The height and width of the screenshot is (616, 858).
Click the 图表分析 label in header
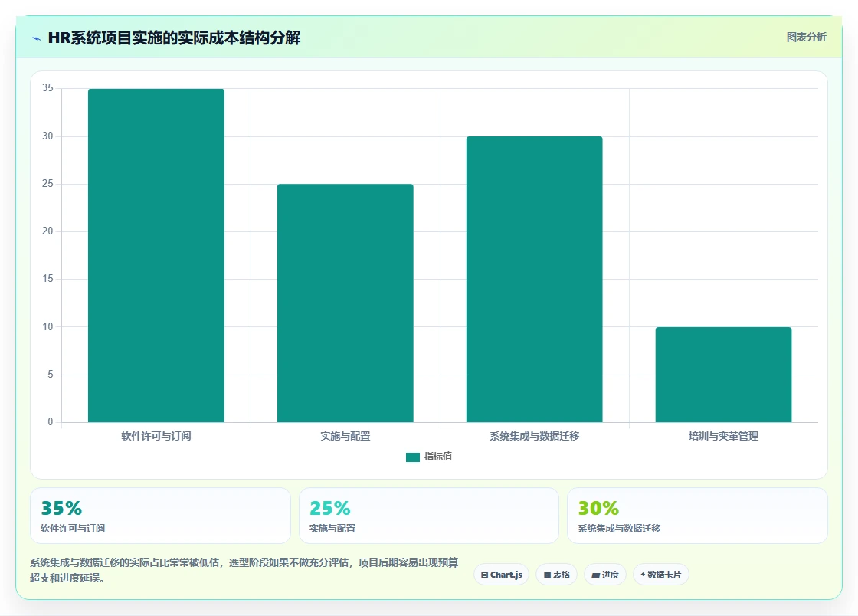(x=806, y=38)
